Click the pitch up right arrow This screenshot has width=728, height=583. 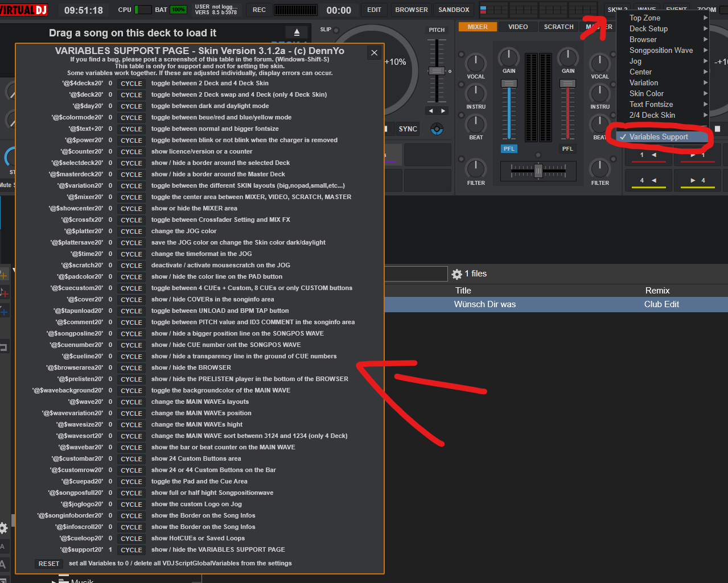tap(443, 111)
